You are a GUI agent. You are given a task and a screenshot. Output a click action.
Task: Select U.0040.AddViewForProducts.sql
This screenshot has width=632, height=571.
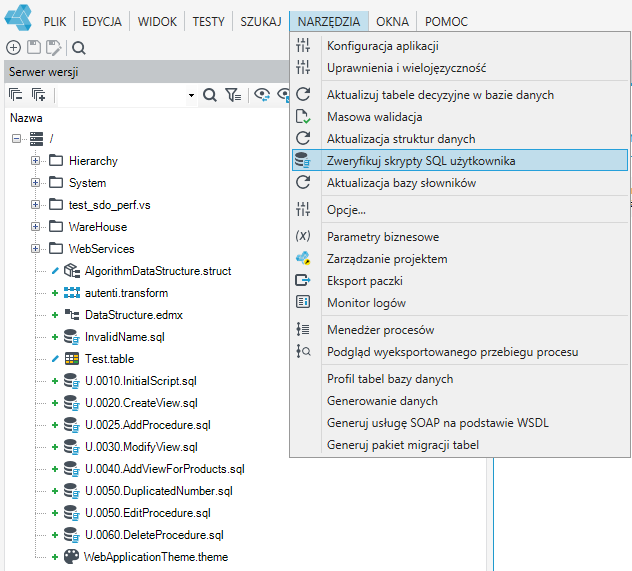pos(165,469)
